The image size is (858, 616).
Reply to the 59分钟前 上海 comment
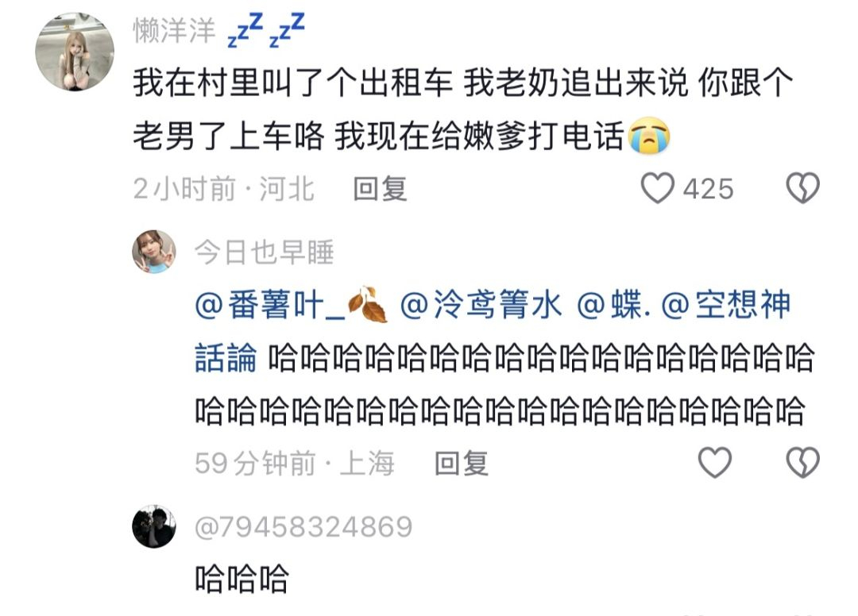pyautogui.click(x=461, y=464)
